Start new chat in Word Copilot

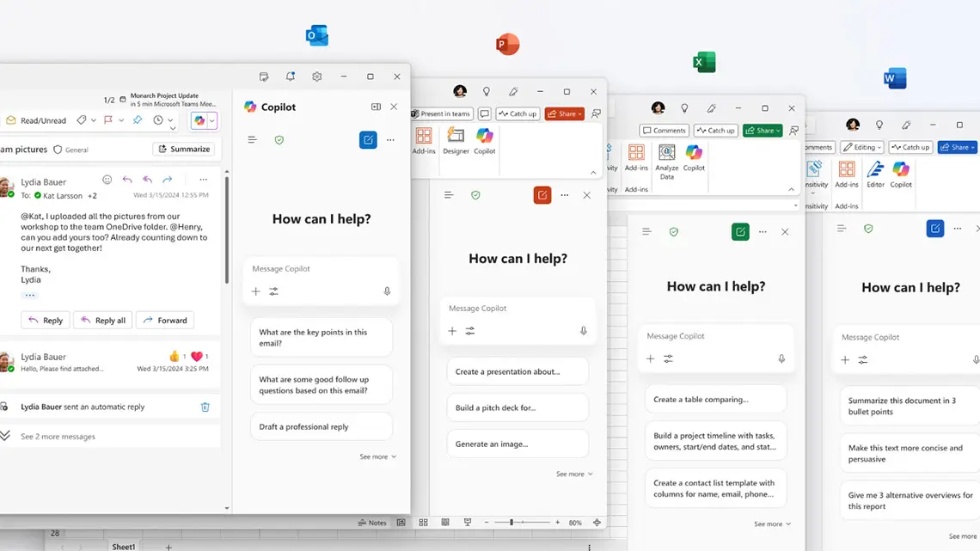[935, 229]
